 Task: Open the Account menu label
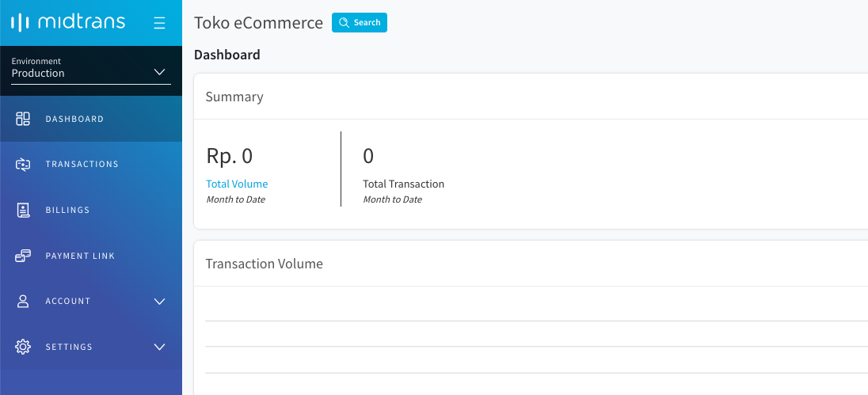click(x=68, y=302)
